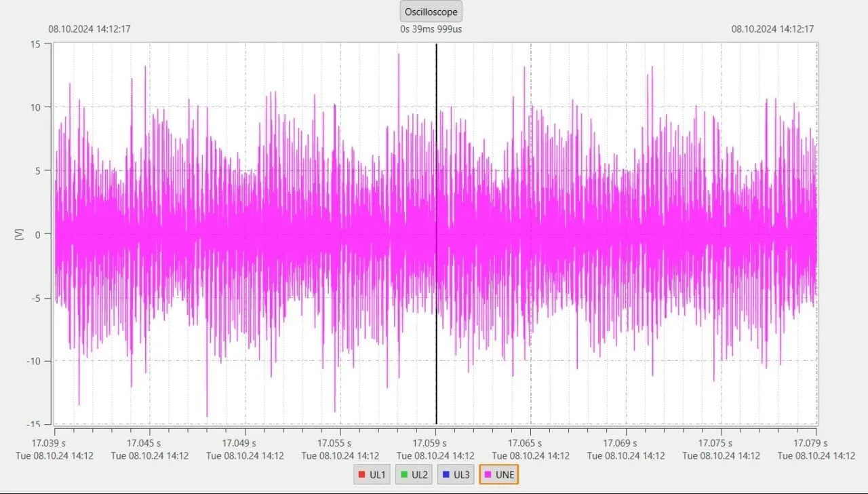Click the -15 value on y-axis
Image resolution: width=868 pixels, height=494 pixels.
click(x=34, y=424)
